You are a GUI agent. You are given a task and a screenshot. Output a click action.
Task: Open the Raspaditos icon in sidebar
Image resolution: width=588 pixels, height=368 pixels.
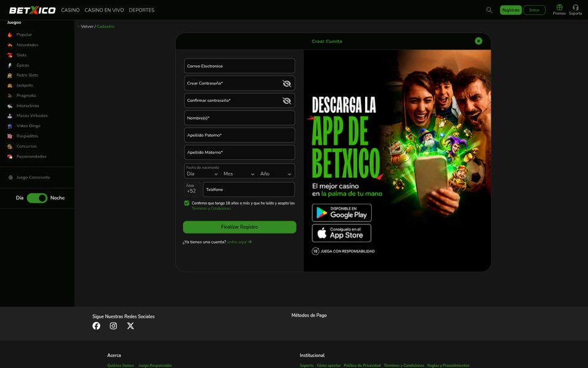point(10,136)
